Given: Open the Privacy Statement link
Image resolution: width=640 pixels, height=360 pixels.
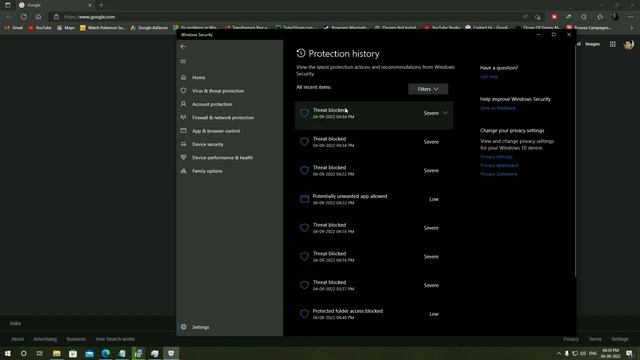Looking at the screenshot, I should pyautogui.click(x=499, y=174).
